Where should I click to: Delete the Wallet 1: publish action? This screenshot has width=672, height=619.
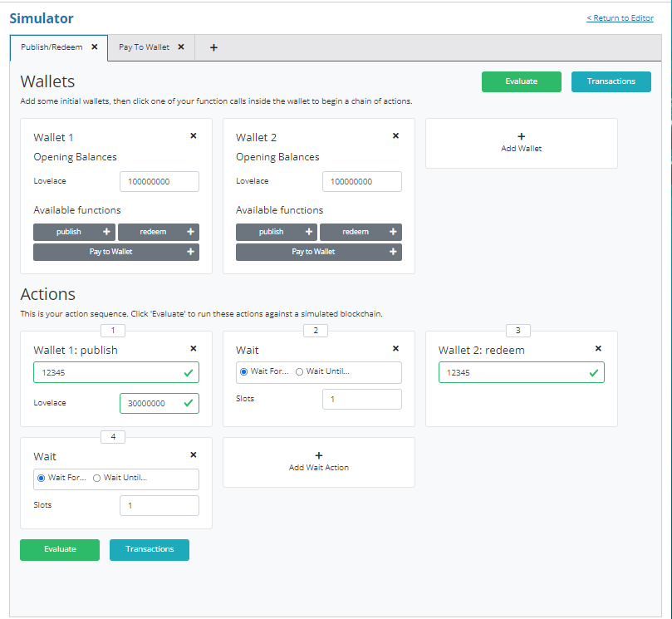pyautogui.click(x=194, y=349)
